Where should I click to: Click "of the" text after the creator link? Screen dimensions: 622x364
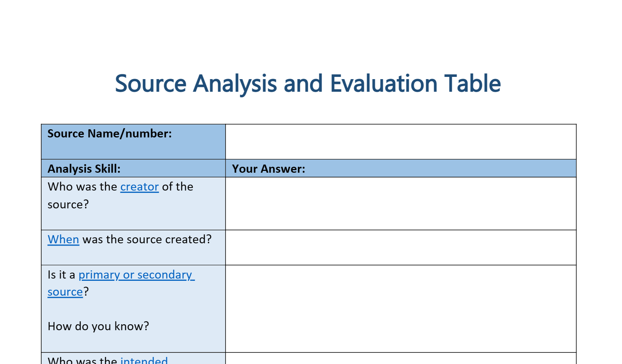tap(177, 186)
